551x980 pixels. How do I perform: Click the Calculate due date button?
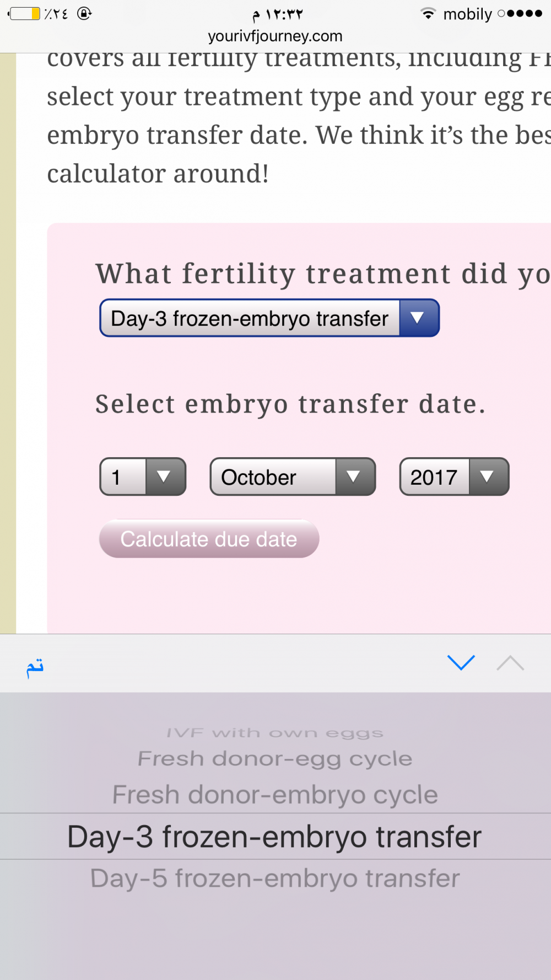coord(209,539)
